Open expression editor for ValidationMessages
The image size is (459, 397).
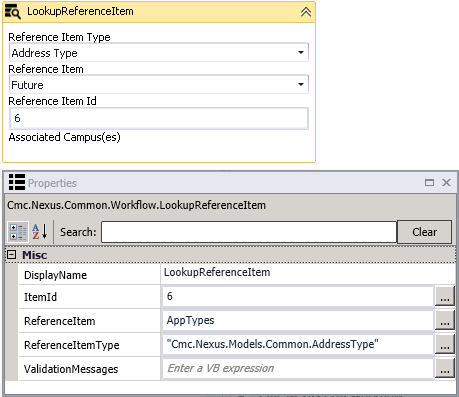(445, 368)
